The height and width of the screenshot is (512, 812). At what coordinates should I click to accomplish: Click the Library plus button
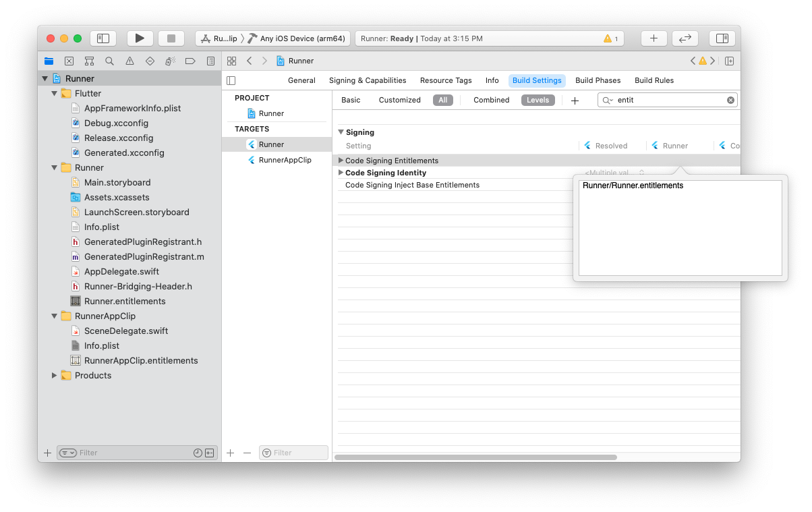pos(654,38)
